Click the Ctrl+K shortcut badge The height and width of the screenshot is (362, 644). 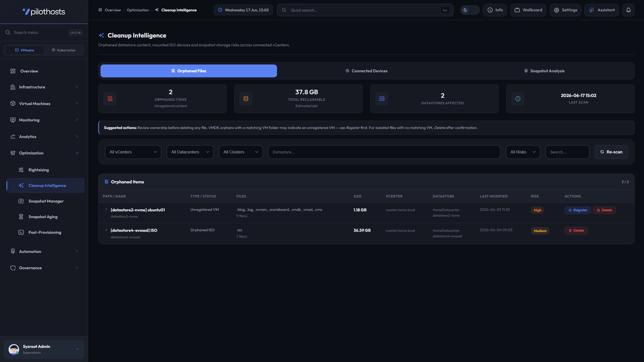75,33
